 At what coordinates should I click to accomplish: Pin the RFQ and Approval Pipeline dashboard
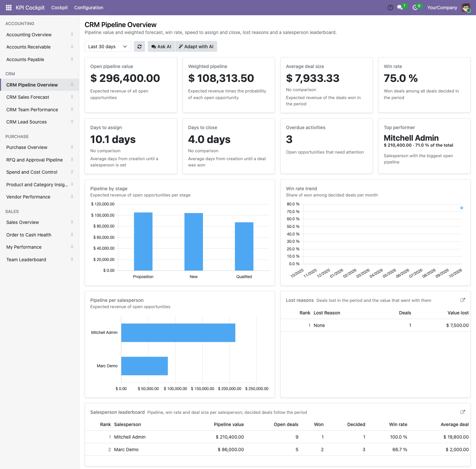(x=72, y=160)
